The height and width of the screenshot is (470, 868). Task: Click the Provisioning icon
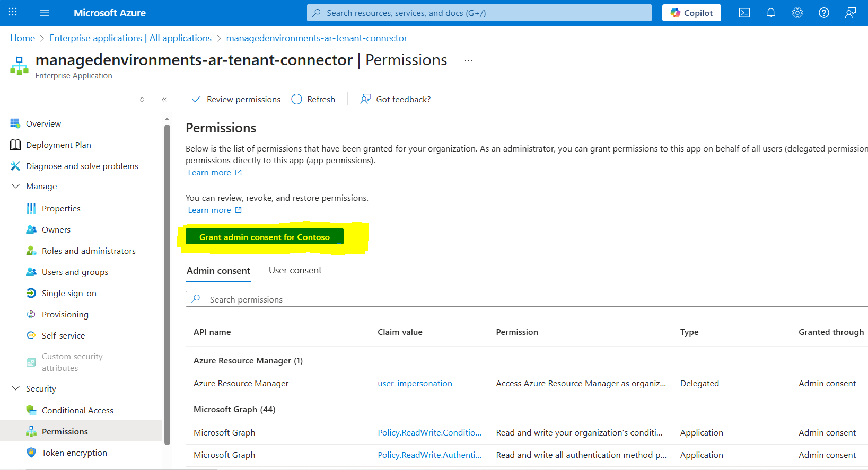[31, 314]
